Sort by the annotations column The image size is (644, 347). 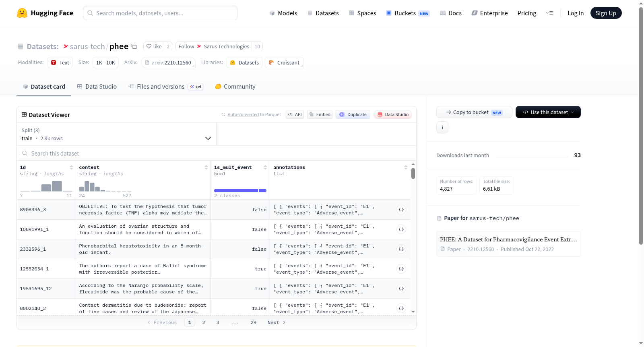tap(406, 167)
